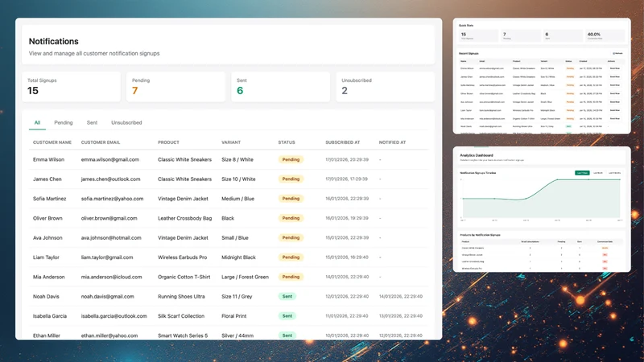
Task: Click the Variant column header
Action: click(231, 142)
